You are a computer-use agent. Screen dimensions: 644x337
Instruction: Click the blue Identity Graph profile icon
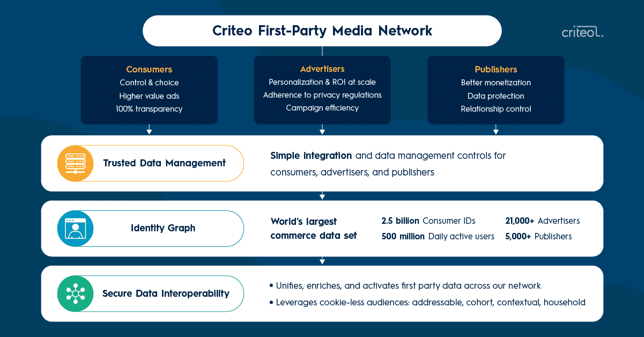[x=75, y=228]
